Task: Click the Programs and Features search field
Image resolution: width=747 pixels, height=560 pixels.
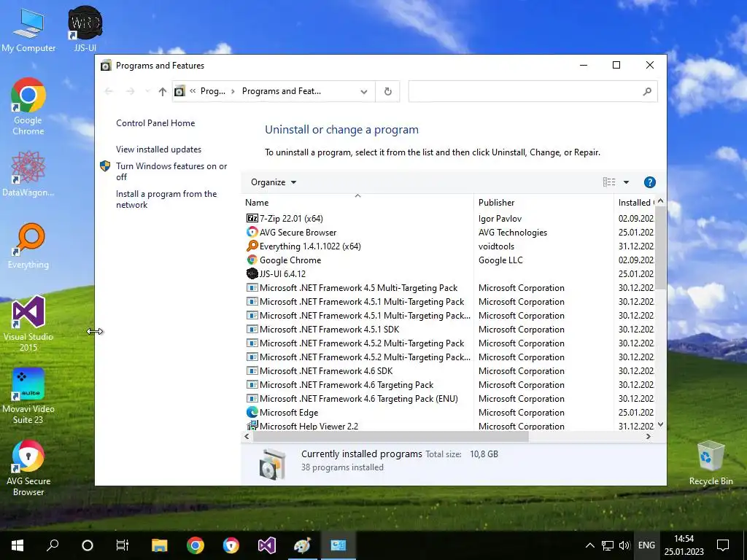Action: coord(524,91)
